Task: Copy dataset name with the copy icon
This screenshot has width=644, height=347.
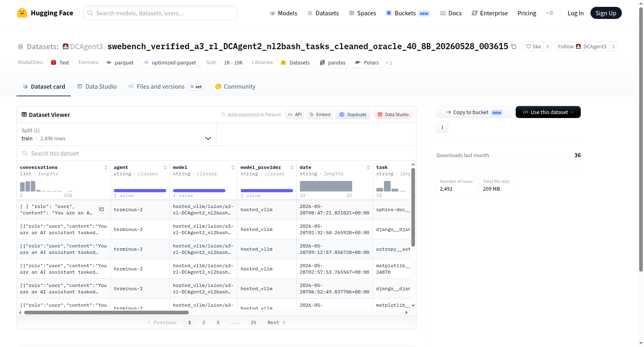Action: coord(514,47)
